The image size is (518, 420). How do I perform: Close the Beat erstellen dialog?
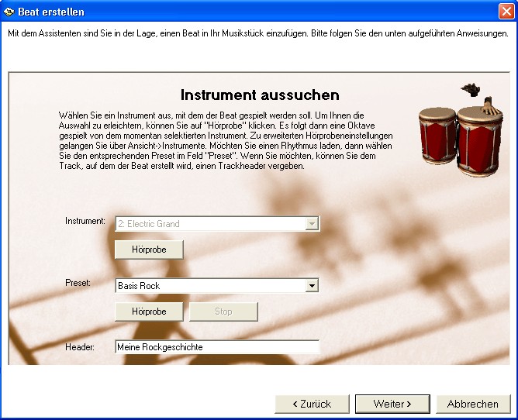point(506,12)
